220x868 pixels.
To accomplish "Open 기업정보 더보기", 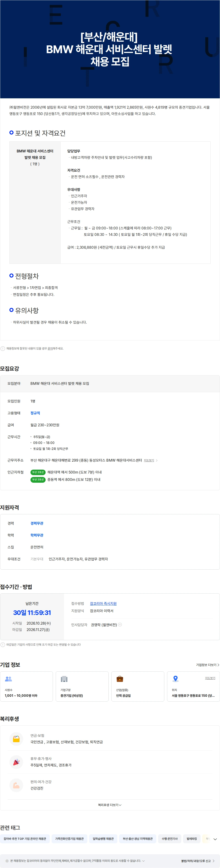I will 208,665.
